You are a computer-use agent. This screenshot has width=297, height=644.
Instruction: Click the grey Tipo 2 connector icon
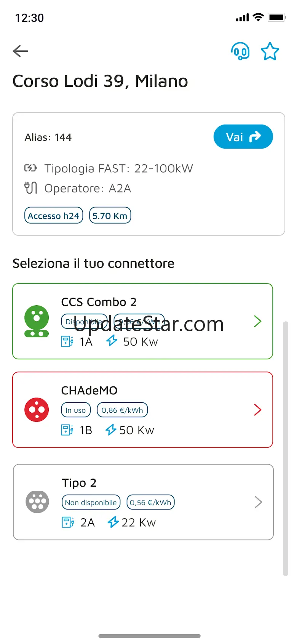(37, 502)
